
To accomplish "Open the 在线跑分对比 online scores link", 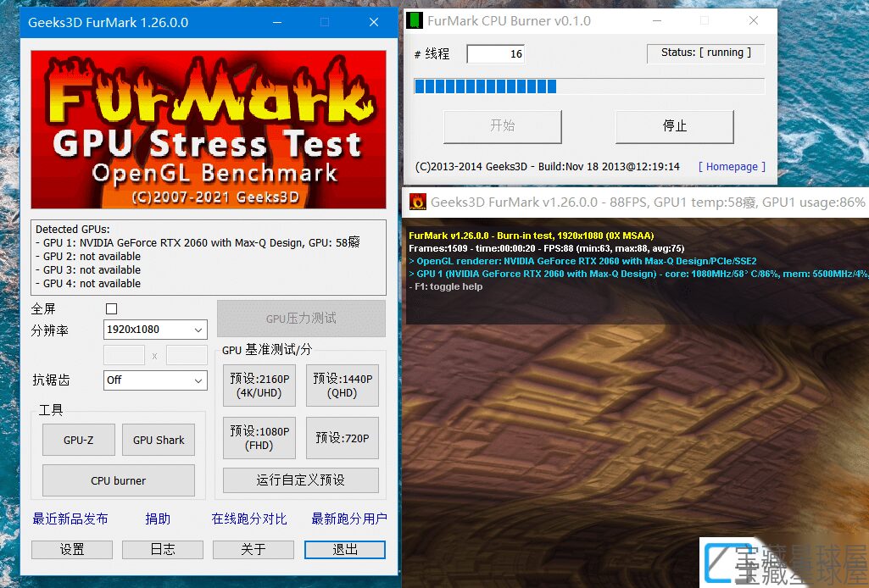I will (x=249, y=519).
